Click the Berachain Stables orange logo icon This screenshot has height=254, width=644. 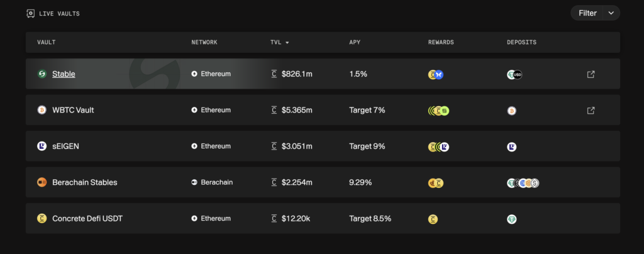click(x=42, y=182)
